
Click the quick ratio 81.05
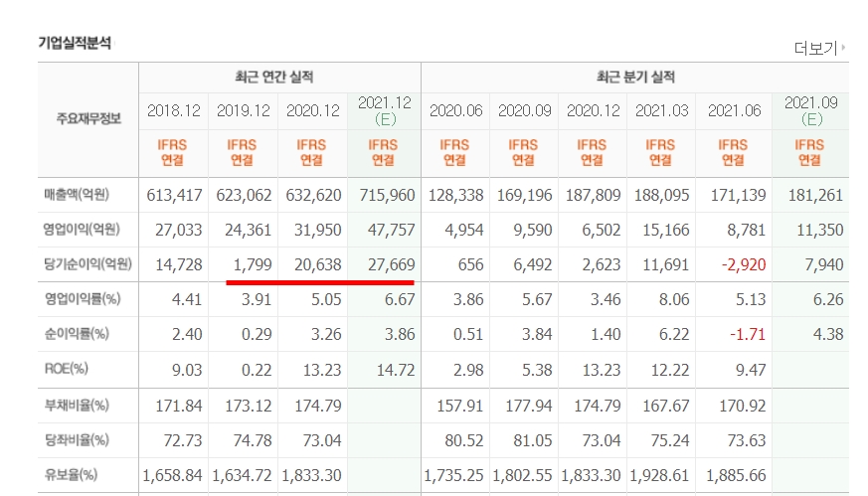(533, 441)
